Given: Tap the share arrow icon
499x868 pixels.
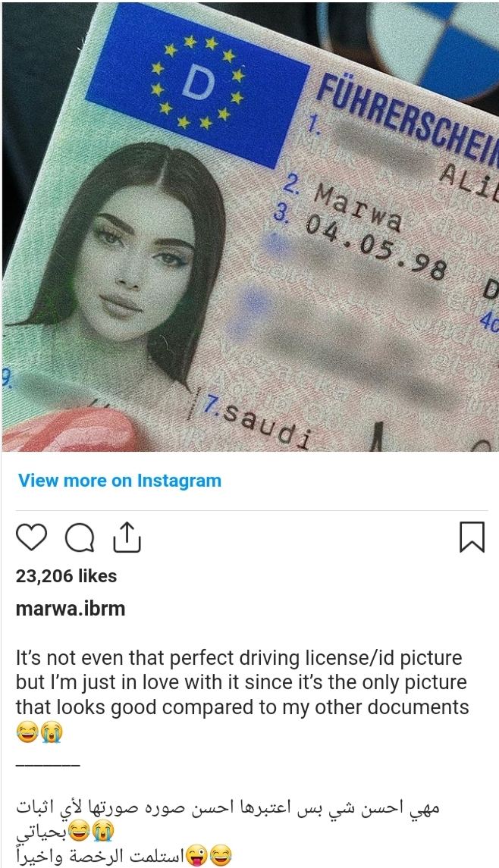Looking at the screenshot, I should [127, 537].
